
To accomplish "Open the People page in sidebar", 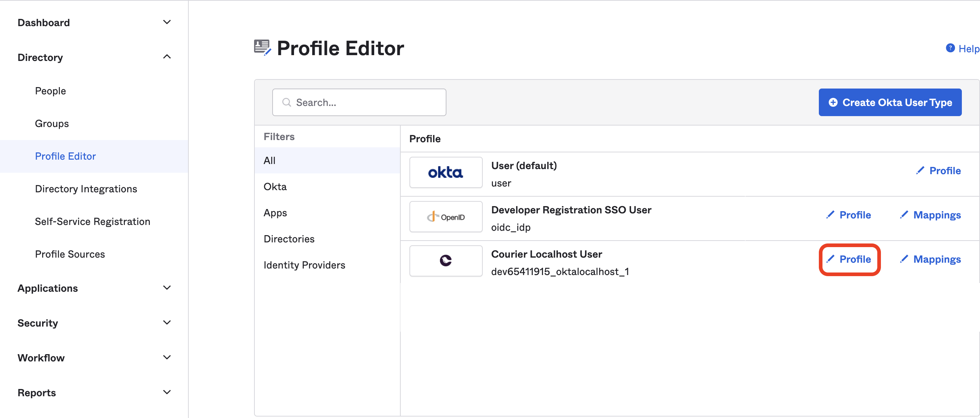I will click(x=50, y=91).
